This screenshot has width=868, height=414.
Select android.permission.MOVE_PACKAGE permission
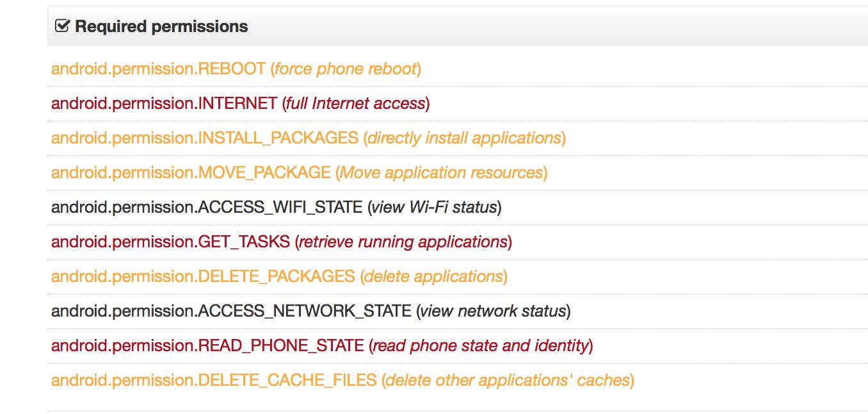click(191, 172)
